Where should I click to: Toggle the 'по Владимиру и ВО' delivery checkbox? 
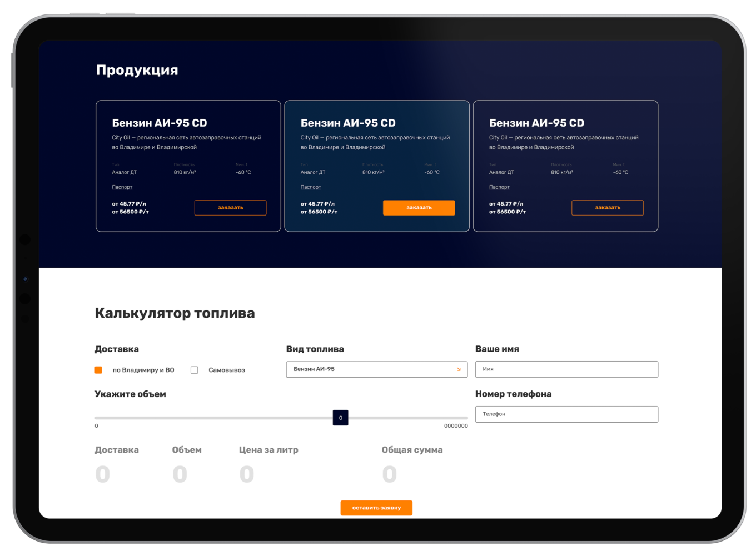pos(98,370)
